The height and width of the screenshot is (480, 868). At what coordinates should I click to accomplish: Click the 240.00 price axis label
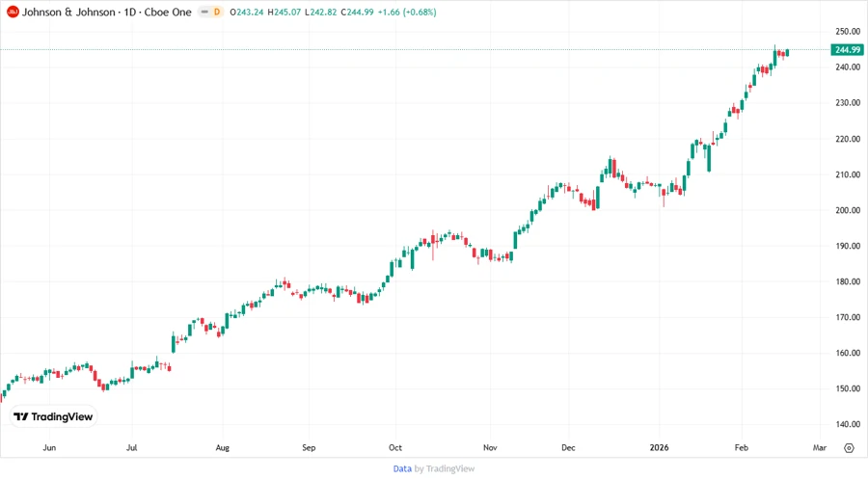pos(848,67)
